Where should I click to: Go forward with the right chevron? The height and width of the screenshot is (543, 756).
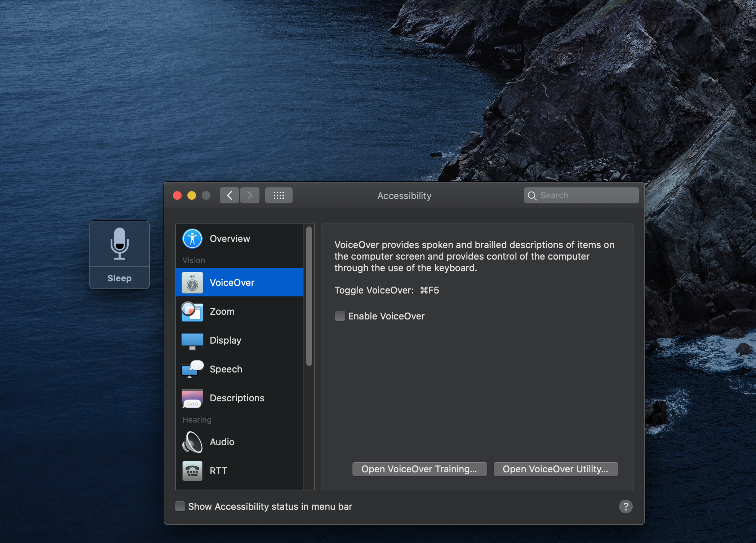point(250,195)
